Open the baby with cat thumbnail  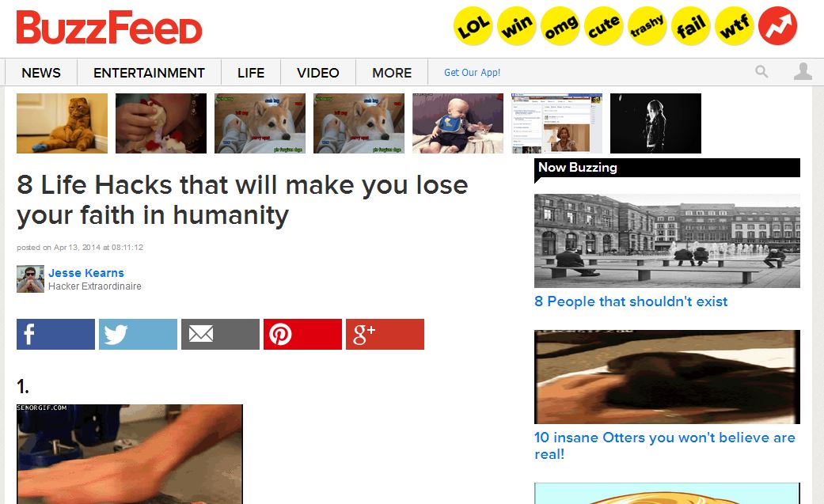(x=458, y=123)
